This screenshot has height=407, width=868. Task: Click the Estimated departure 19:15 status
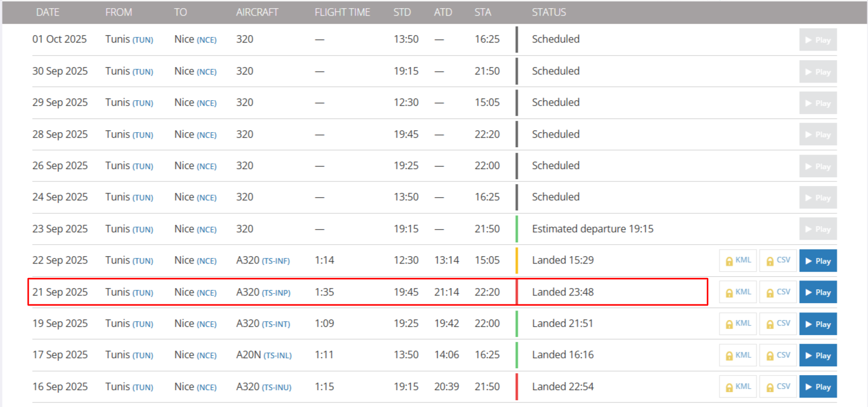click(x=591, y=229)
